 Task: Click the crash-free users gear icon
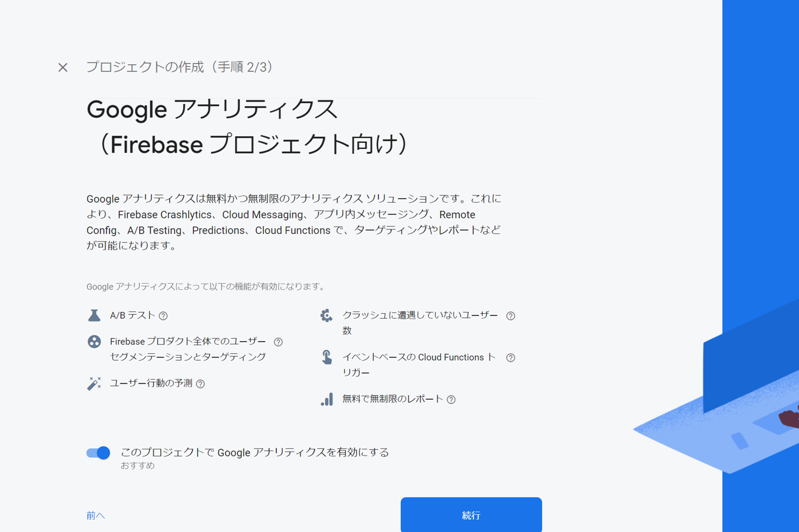[327, 315]
